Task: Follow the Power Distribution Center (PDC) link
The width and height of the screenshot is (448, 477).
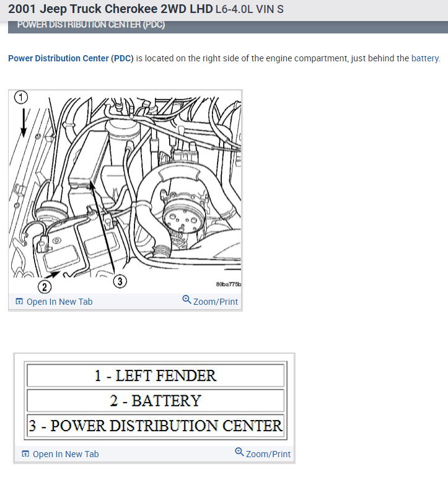Action: (x=71, y=58)
